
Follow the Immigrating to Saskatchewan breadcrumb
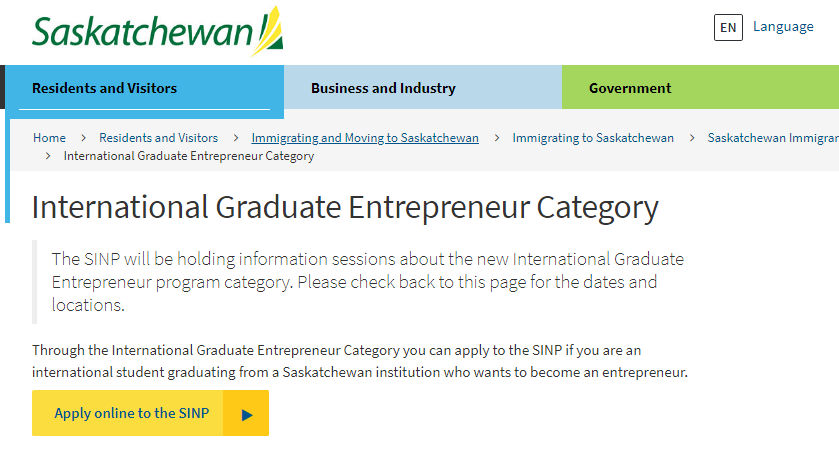(593, 138)
